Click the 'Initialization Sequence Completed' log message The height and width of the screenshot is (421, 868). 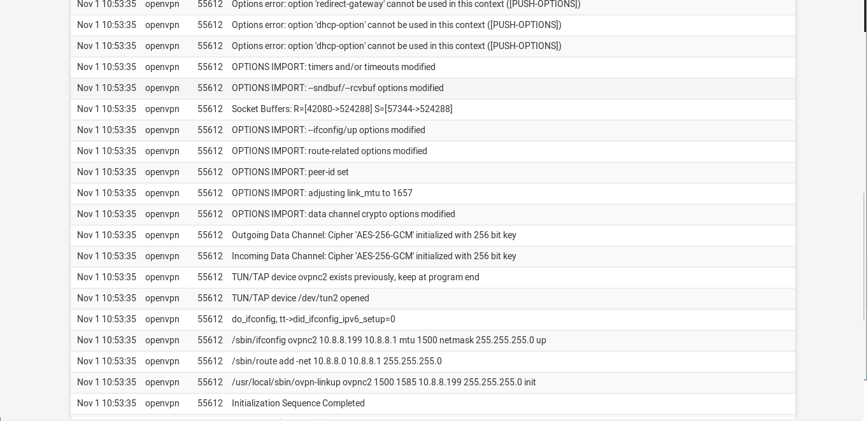[298, 403]
